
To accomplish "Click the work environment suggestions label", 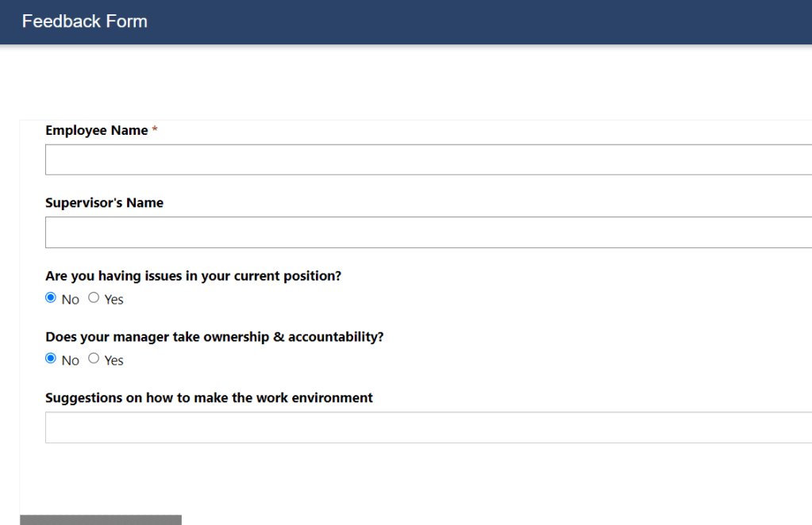I will click(x=209, y=397).
